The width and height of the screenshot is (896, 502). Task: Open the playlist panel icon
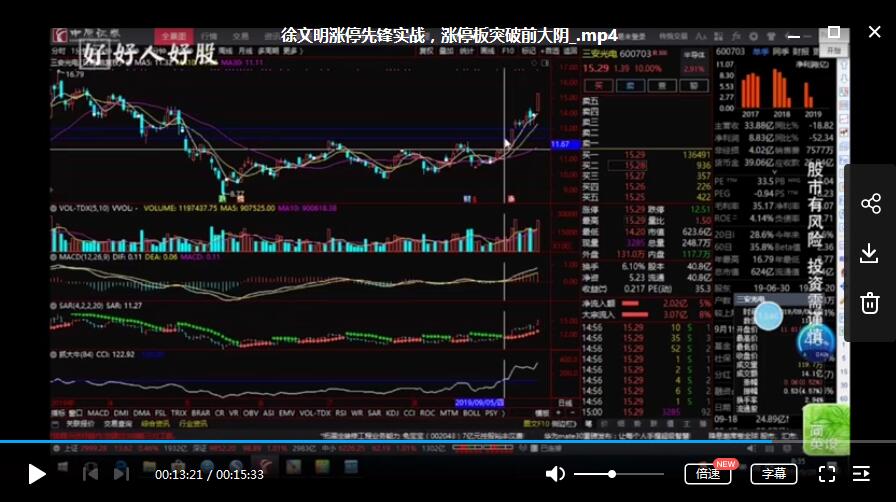coord(861,474)
